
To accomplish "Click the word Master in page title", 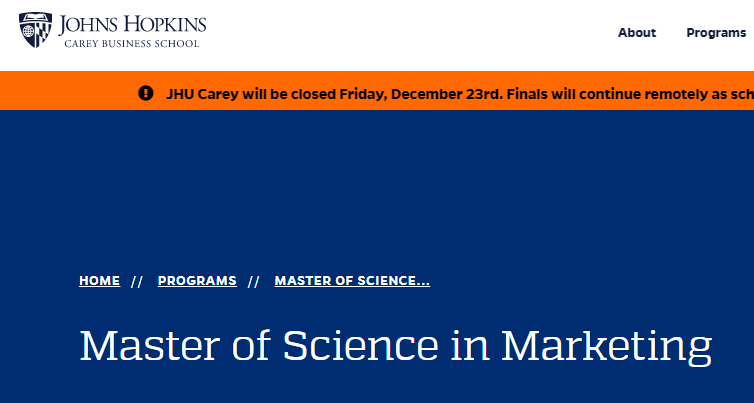I will click(150, 346).
